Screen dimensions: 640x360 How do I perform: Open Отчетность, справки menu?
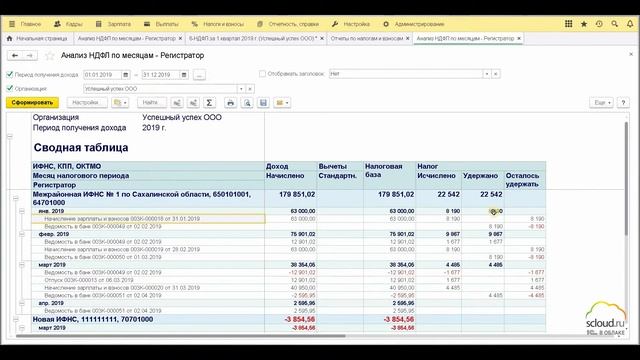point(288,24)
